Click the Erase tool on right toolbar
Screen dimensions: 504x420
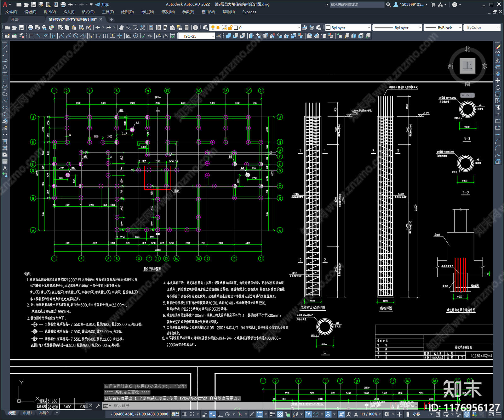498,47
